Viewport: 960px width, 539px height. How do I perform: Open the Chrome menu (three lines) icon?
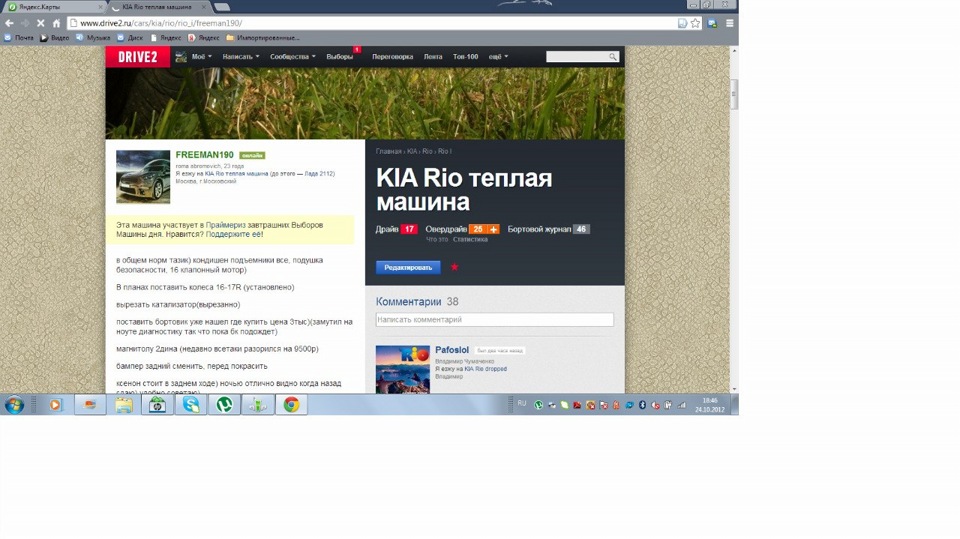click(730, 23)
